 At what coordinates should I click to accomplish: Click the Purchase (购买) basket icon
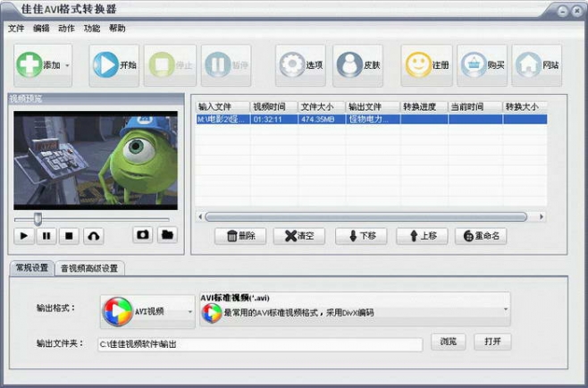(x=473, y=65)
